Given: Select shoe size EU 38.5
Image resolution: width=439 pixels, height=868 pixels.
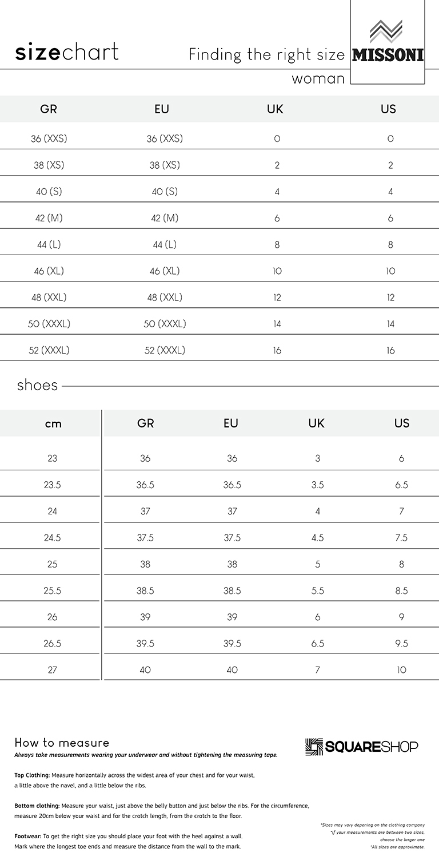Looking at the screenshot, I should point(232,590).
